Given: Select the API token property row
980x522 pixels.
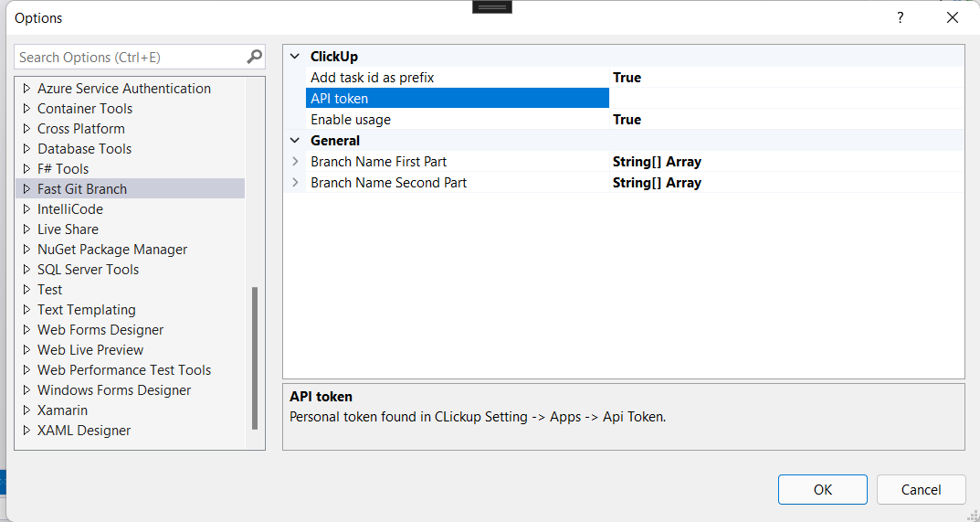Looking at the screenshot, I should coord(458,98).
